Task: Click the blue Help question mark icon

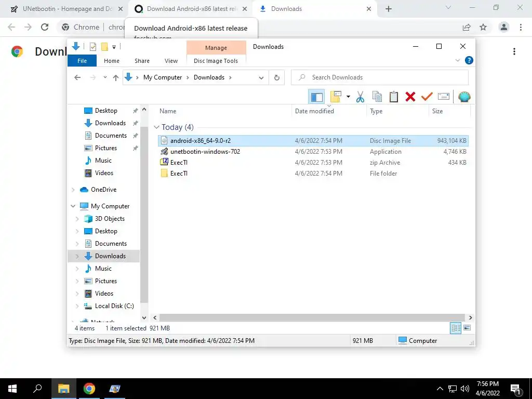Action: click(x=469, y=60)
